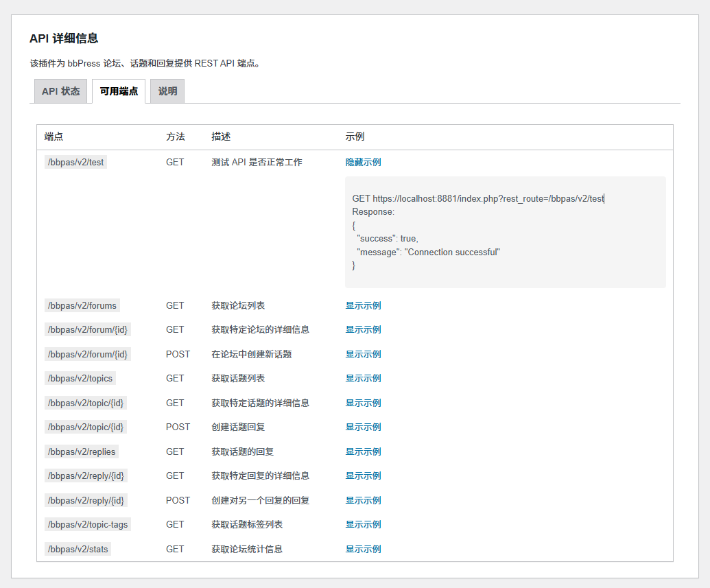Show example for /bbpas/v2/forums endpoint
Screen dimensions: 710x588
pos(363,306)
